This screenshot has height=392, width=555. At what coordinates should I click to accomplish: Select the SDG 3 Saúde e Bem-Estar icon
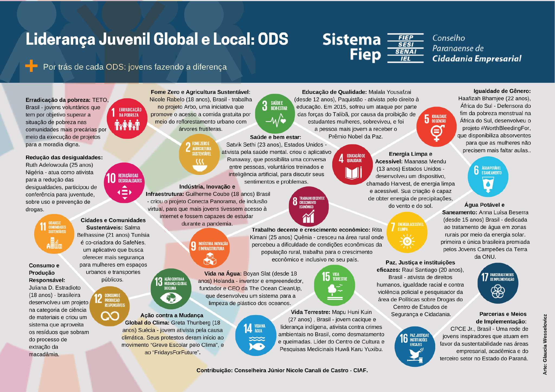[275, 114]
